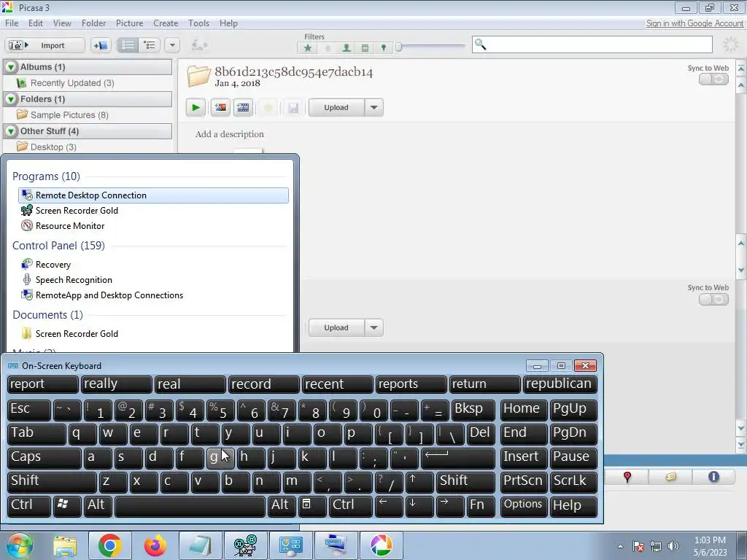Open the Windows Start button
Image resolution: width=747 pixels, height=560 pixels.
(20, 545)
